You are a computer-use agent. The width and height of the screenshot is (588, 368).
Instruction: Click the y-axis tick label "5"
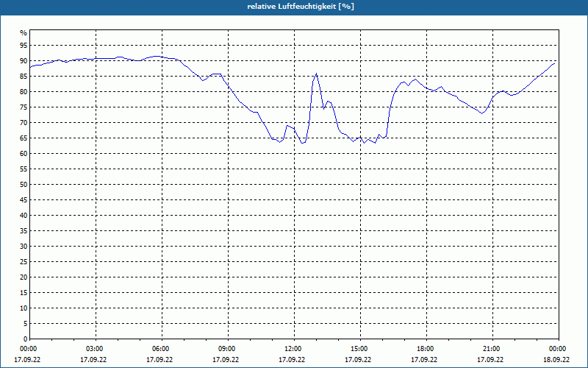(x=26, y=324)
